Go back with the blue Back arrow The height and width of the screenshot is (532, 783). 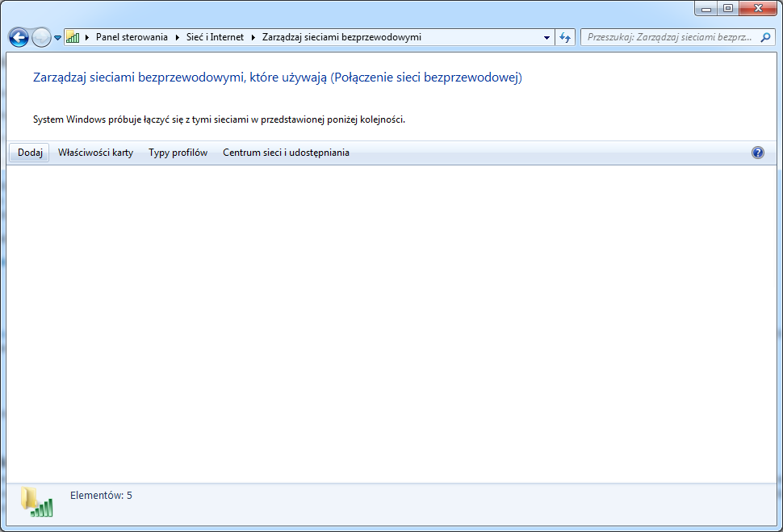(19, 37)
